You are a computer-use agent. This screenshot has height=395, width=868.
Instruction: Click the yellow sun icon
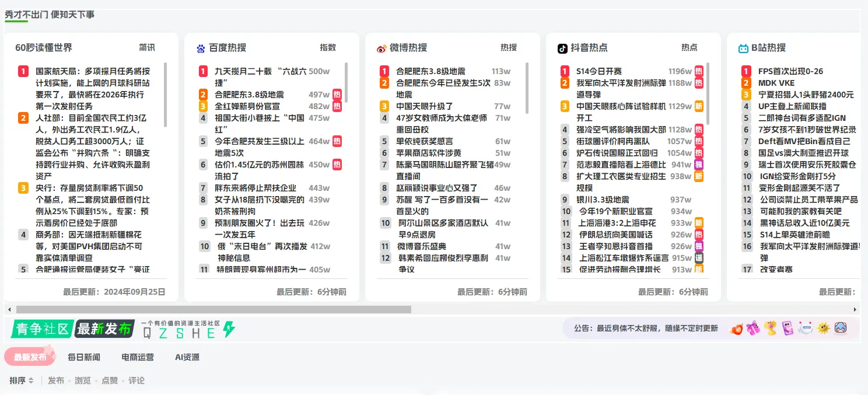click(824, 328)
